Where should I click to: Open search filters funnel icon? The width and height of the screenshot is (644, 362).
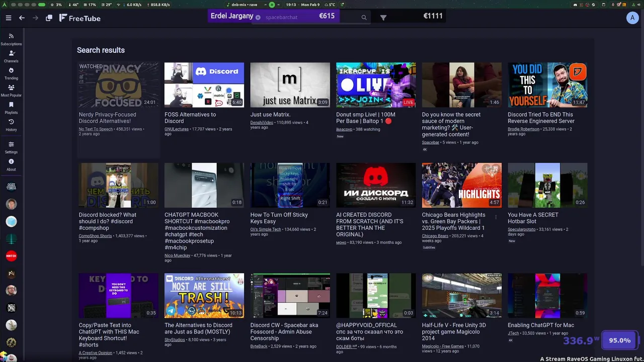tap(383, 18)
